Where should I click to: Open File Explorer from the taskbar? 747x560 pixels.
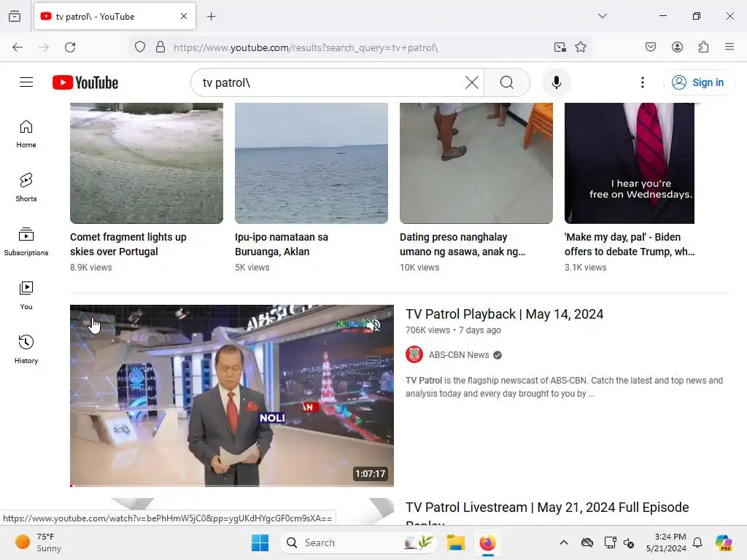(x=455, y=542)
